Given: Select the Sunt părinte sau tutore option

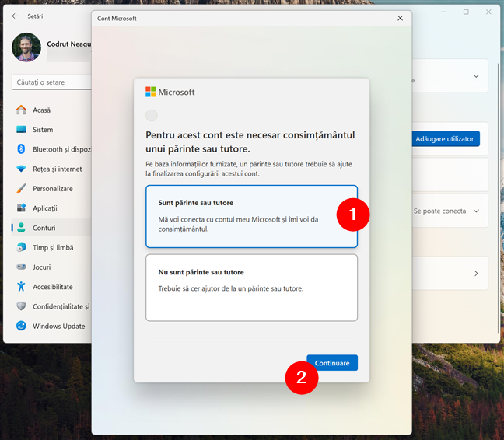Looking at the screenshot, I should tap(251, 216).
